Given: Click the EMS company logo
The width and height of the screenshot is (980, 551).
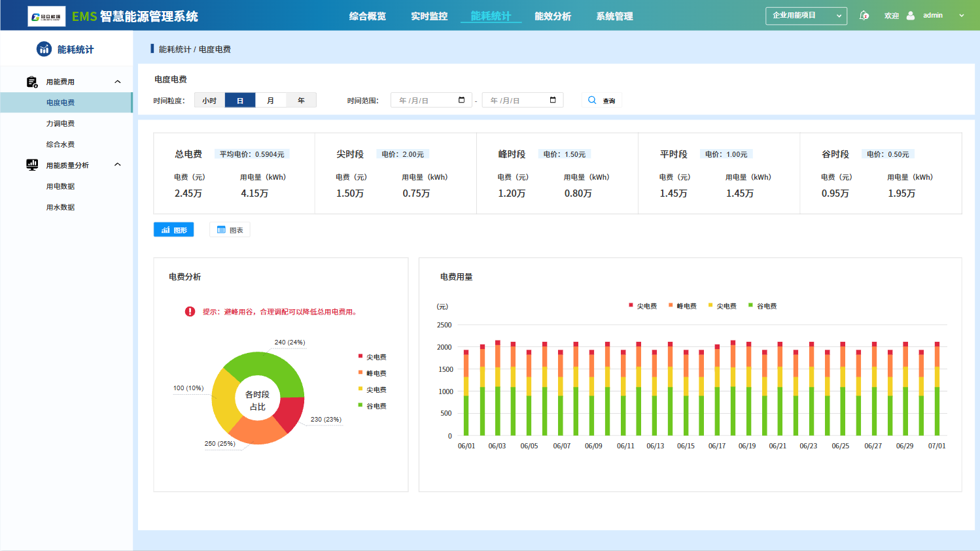Looking at the screenshot, I should (46, 16).
